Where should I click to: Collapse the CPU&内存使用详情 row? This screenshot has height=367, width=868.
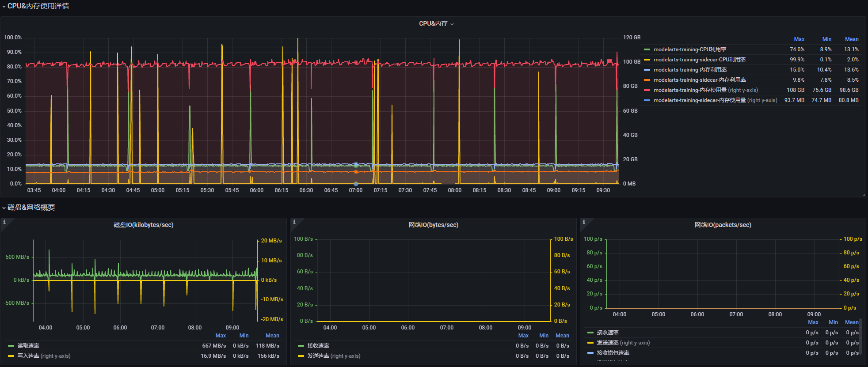35,6
